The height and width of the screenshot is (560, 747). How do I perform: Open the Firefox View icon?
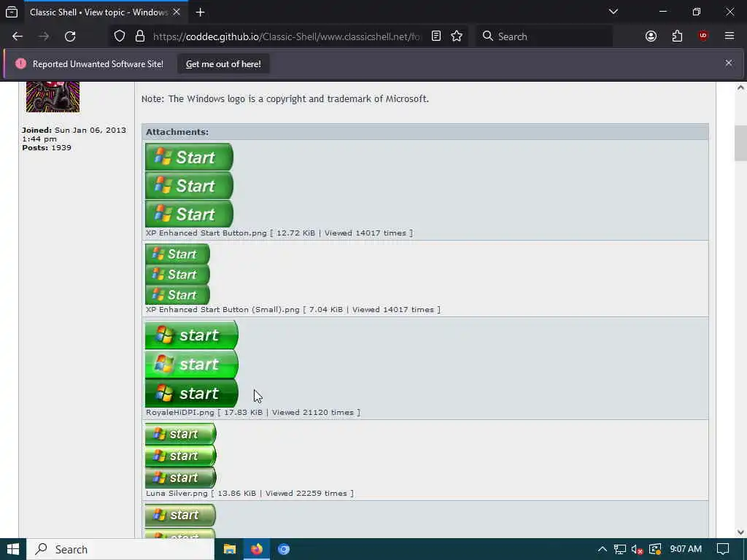(12, 12)
